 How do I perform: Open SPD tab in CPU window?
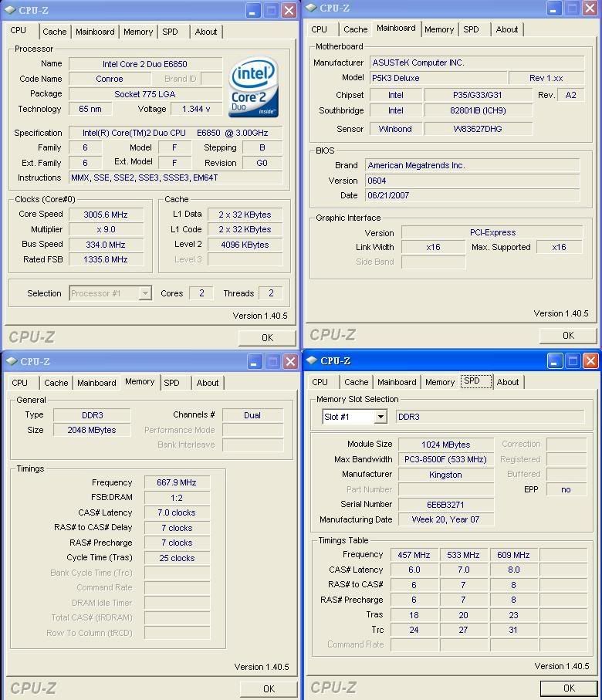pos(170,32)
